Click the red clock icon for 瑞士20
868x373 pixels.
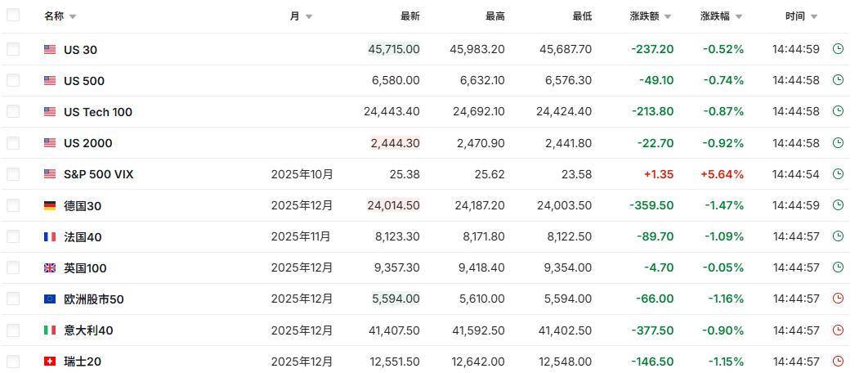point(838,362)
